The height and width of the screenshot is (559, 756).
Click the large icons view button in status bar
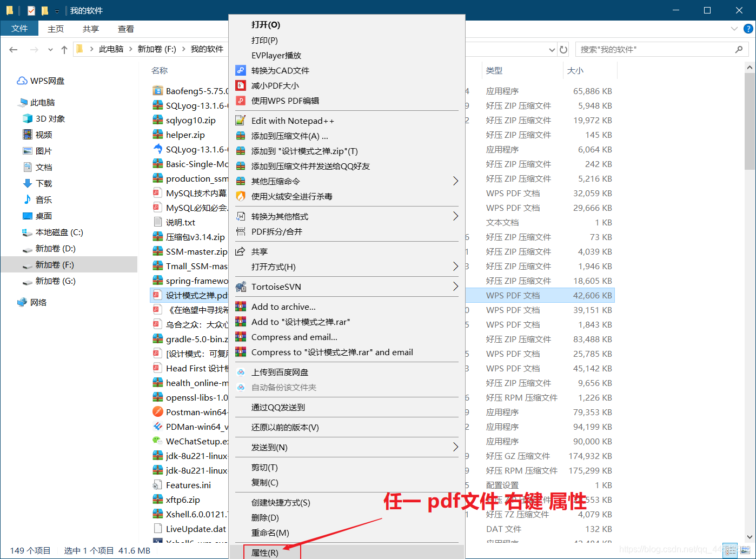[746, 550]
